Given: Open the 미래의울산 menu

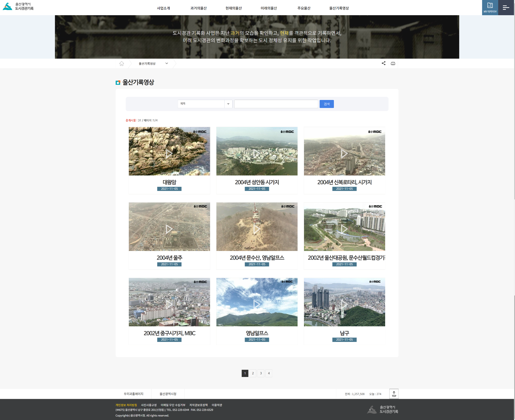Looking at the screenshot, I should pos(269,8).
